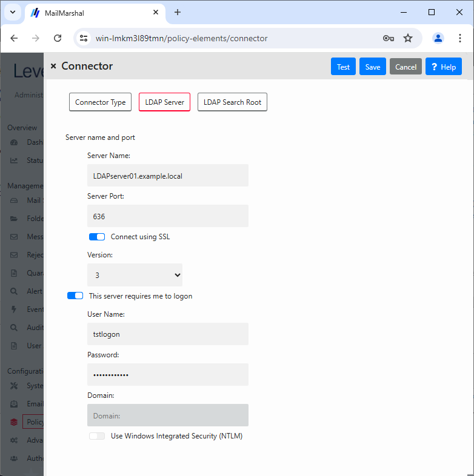Viewport: 474px width, 476px height.
Task: Select the LDAP Server tab
Action: 164,102
